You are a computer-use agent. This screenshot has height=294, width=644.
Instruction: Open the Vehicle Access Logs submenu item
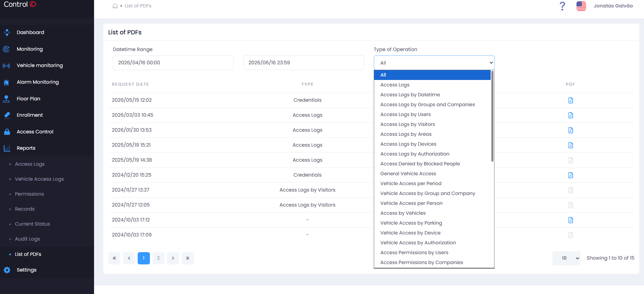[x=39, y=179]
